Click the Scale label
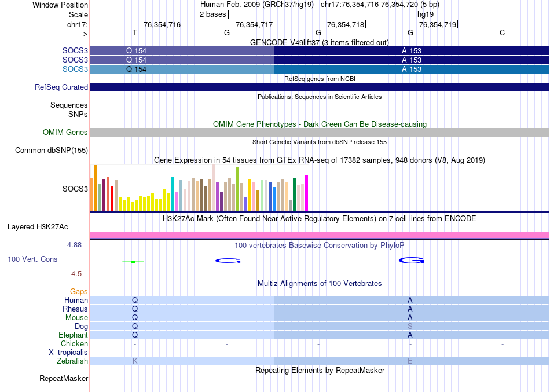This screenshot has height=392, width=550. pyautogui.click(x=78, y=14)
